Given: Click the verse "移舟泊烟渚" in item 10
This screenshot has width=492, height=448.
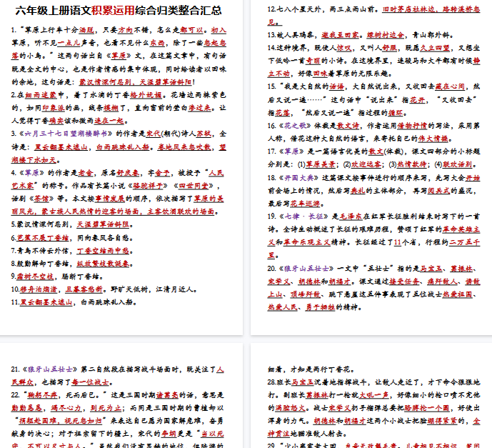Looking at the screenshot, I should (39, 289).
